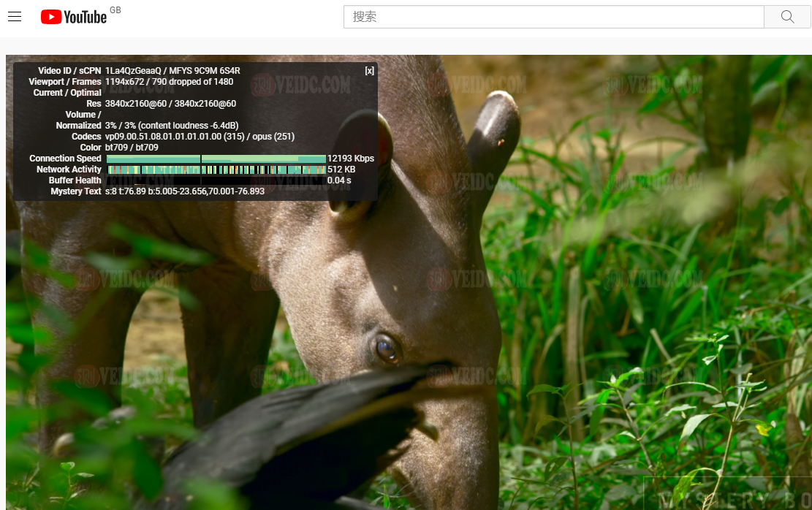Open the hamburger guide menu
The height and width of the screenshot is (510, 812).
click(15, 17)
